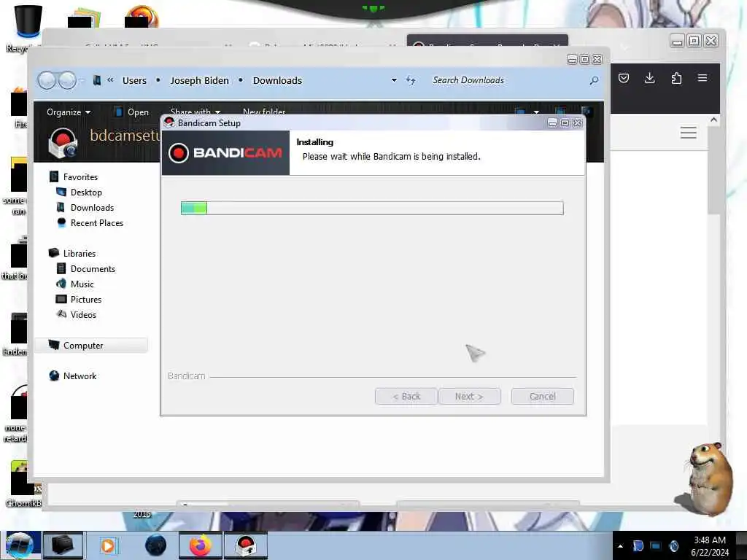Click the Joseph Biden breadcrumb segment

click(199, 80)
